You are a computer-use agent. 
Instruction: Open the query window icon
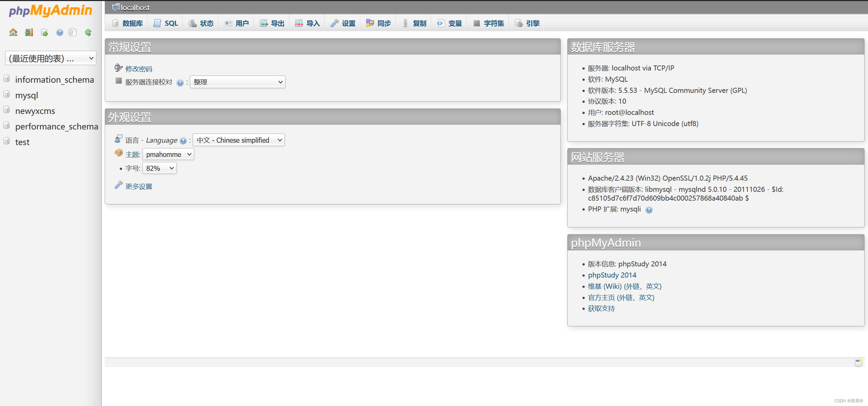click(44, 33)
